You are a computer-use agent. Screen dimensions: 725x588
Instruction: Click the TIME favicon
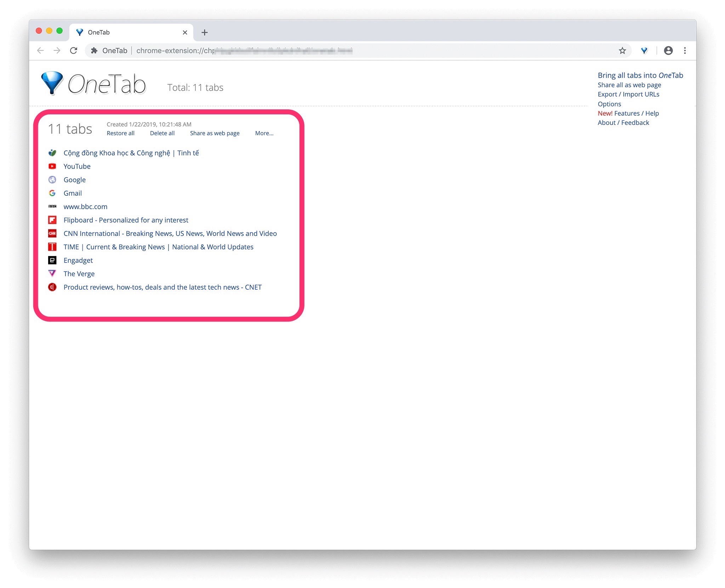pos(52,247)
